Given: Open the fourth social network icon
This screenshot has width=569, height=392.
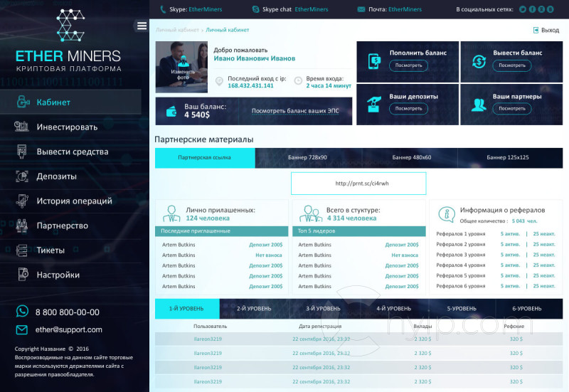Looking at the screenshot, I should pos(550,9).
